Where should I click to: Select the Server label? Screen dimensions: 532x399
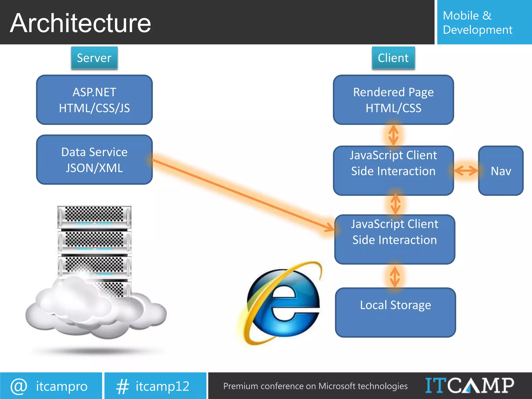(94, 58)
